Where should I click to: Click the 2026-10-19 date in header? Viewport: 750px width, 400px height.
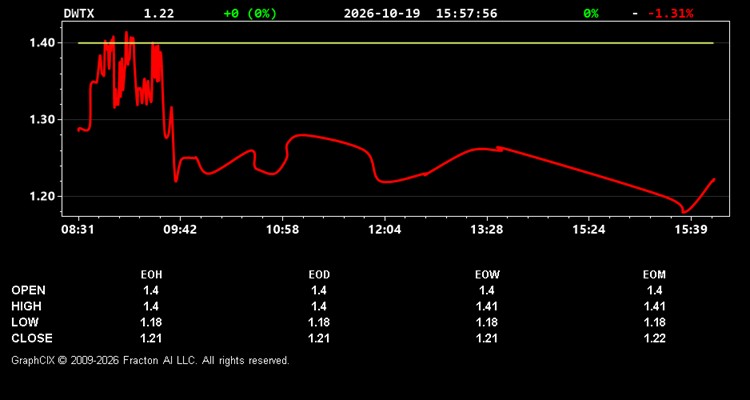pyautogui.click(x=382, y=13)
